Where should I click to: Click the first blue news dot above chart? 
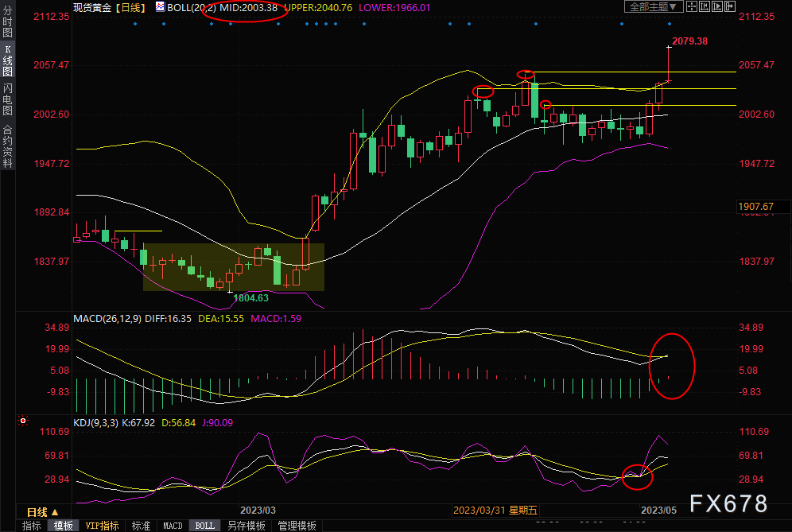(x=135, y=23)
